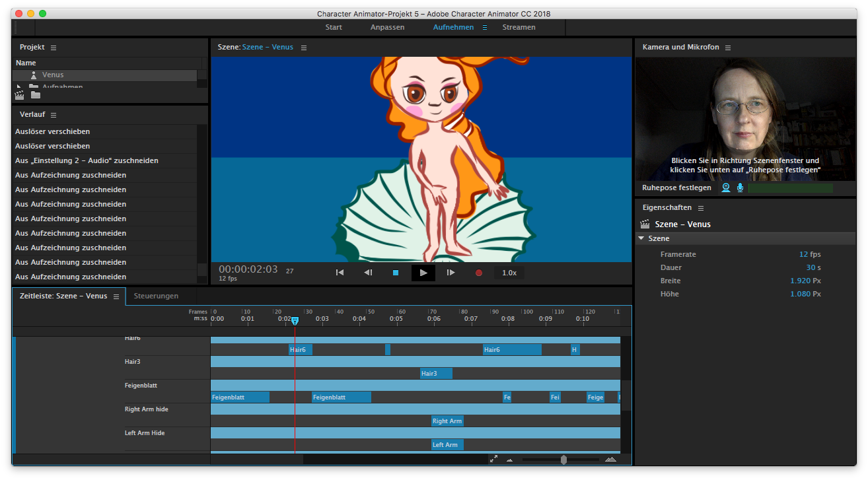Toggle microphone input icon
The height and width of the screenshot is (480, 868).
pos(740,188)
